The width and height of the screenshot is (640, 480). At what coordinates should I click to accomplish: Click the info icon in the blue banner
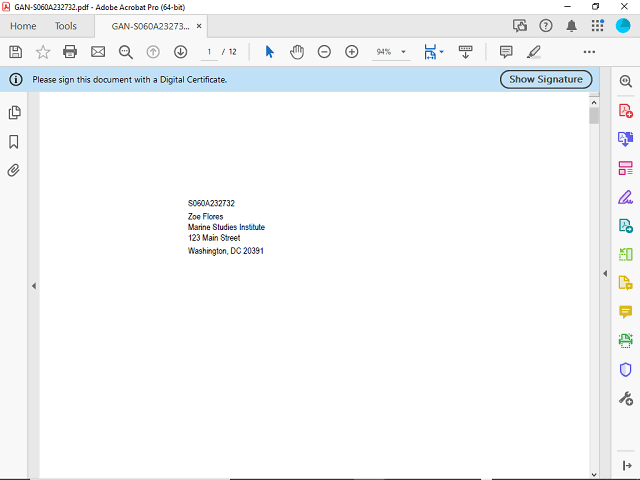(16, 79)
